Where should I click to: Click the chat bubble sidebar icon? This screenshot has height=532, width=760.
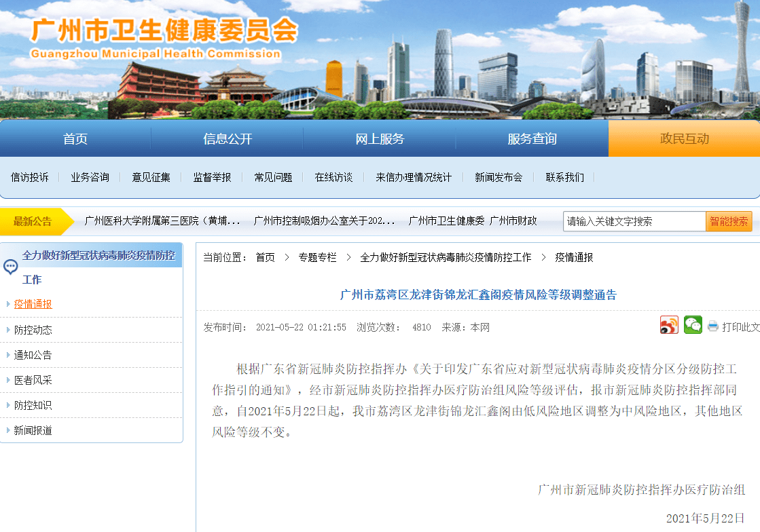(x=10, y=267)
